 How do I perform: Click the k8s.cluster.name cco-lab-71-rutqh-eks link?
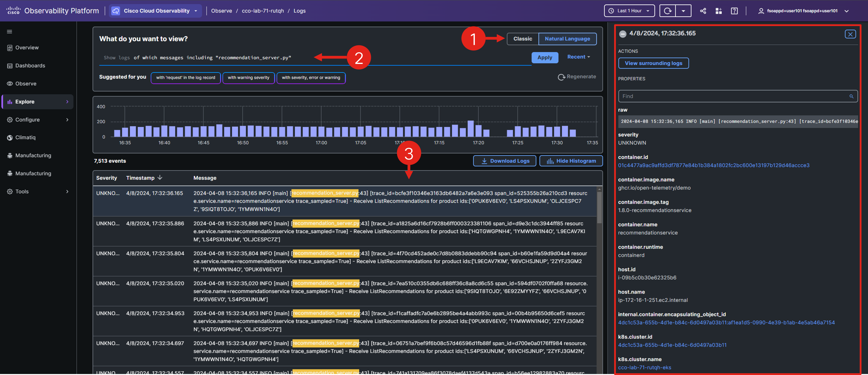click(x=644, y=367)
